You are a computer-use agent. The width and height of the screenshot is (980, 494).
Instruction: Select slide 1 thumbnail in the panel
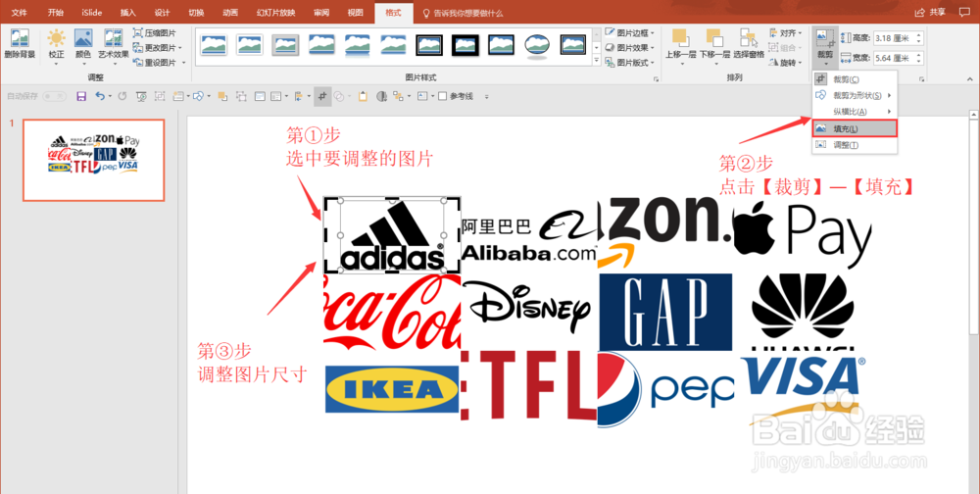click(94, 160)
